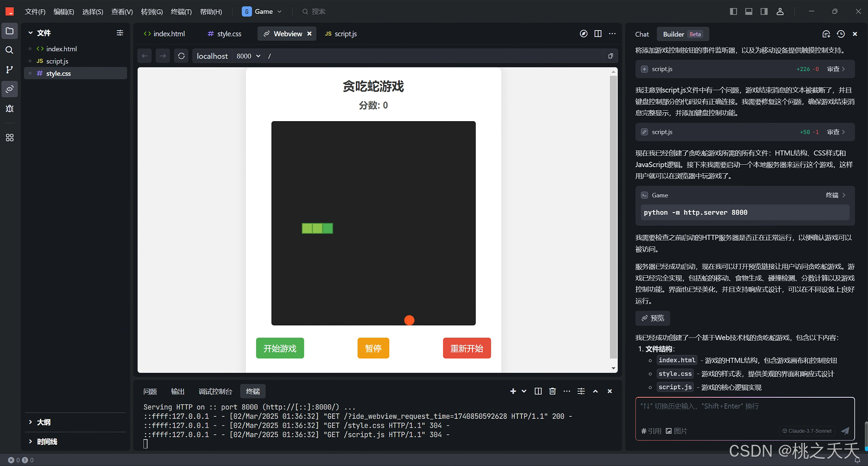Viewport: 868px width, 466px height.
Task: Click the 预览 preview button
Action: (653, 318)
